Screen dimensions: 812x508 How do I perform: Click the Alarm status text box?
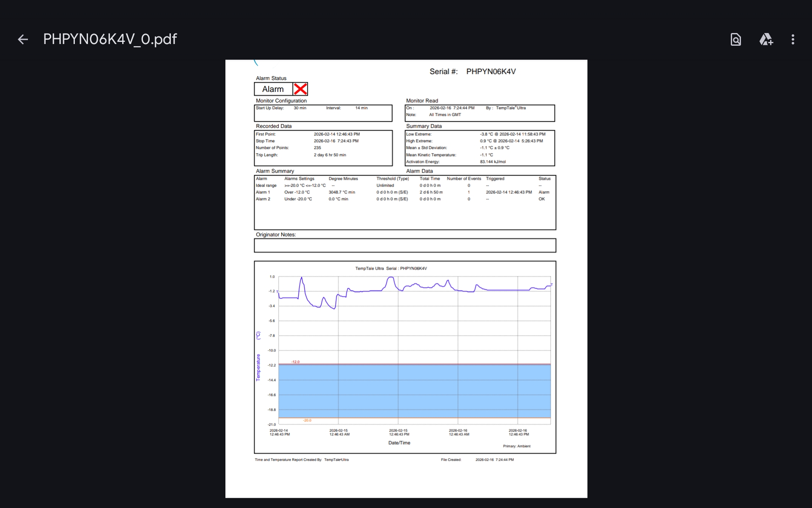[x=273, y=89]
